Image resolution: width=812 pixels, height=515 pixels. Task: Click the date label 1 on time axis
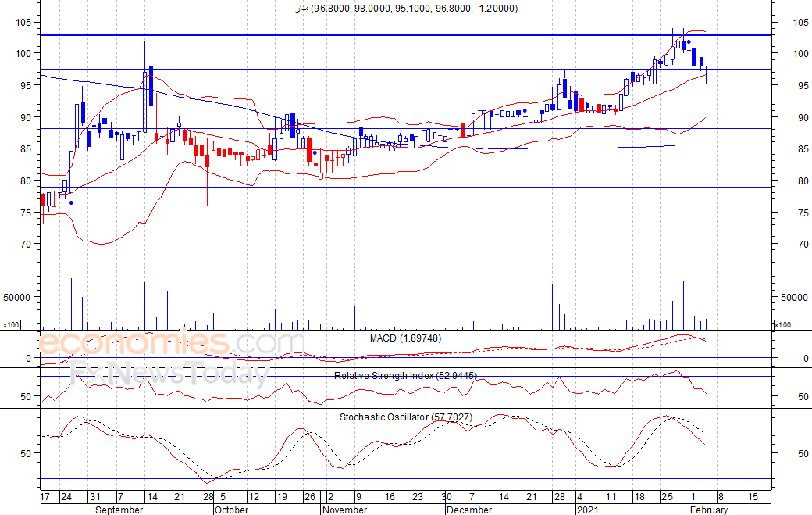point(693,497)
